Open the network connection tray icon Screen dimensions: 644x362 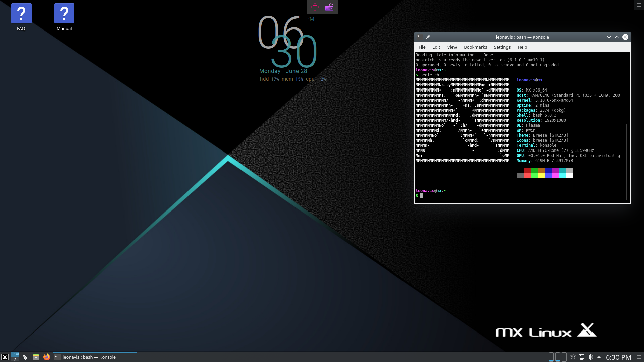582,357
